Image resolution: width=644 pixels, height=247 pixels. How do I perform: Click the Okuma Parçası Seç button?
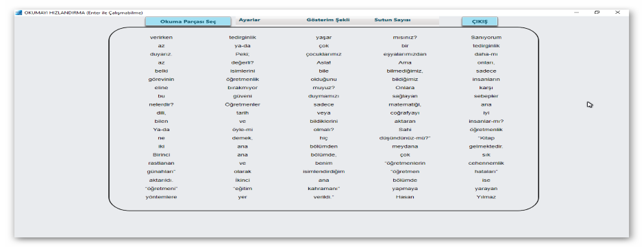point(188,21)
